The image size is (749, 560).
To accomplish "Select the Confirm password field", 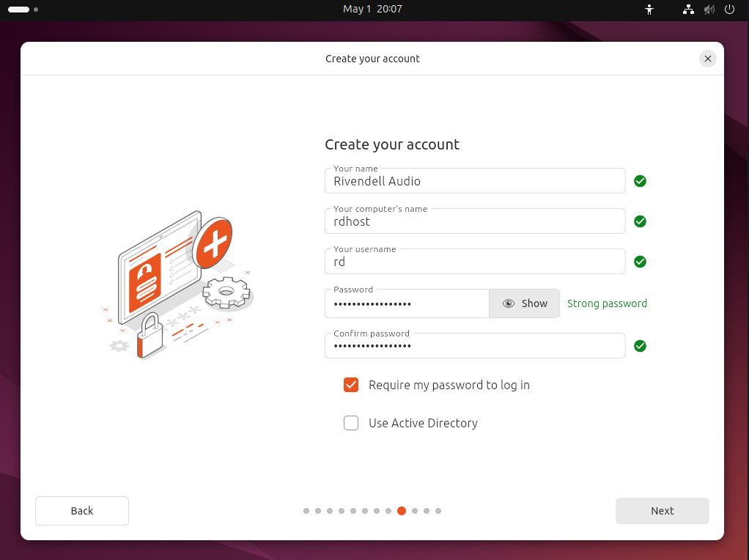I will (x=474, y=346).
